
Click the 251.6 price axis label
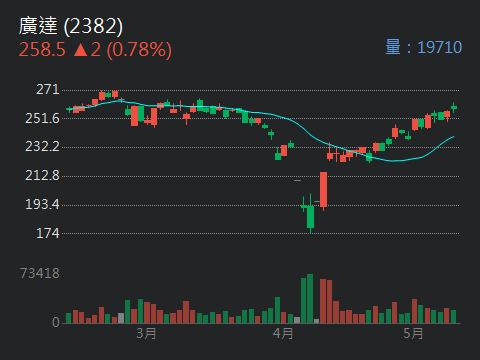42,118
